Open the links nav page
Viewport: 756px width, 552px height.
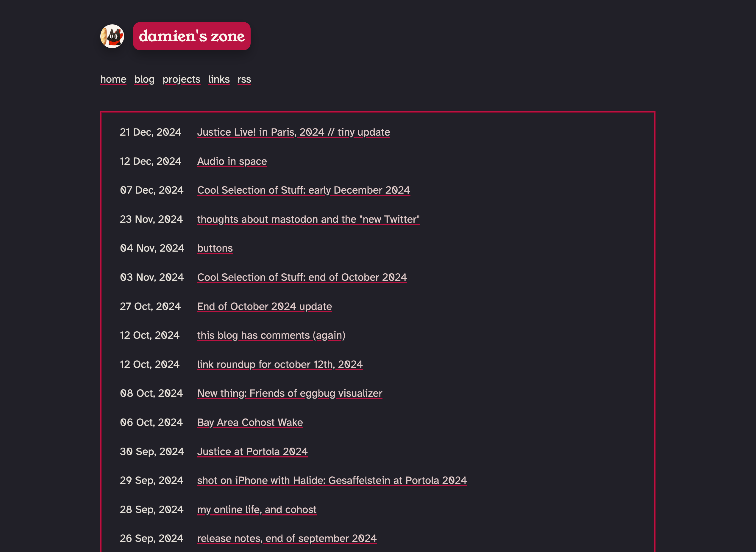[219, 79]
